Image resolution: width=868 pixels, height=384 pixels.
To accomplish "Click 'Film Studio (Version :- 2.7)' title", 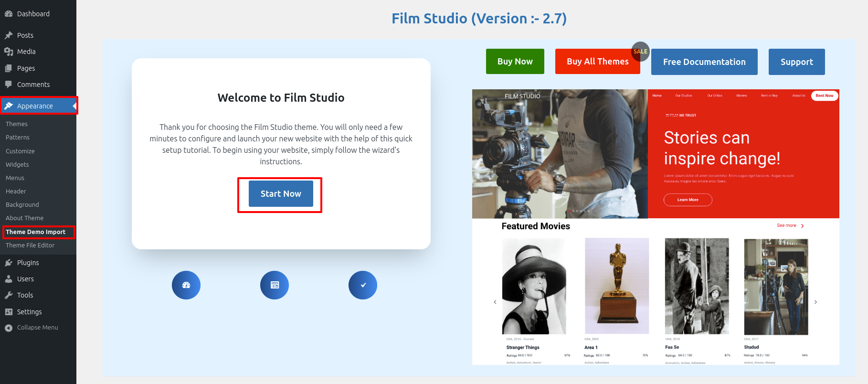I will (x=479, y=19).
